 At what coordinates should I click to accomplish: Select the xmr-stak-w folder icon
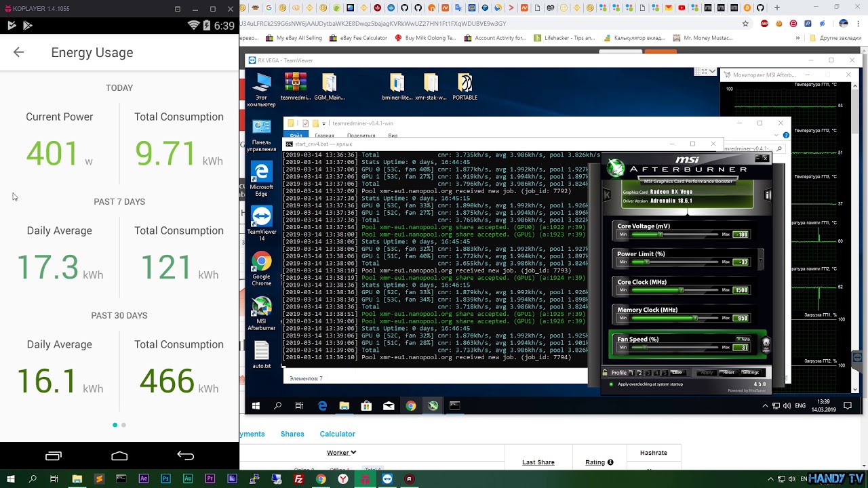[431, 87]
